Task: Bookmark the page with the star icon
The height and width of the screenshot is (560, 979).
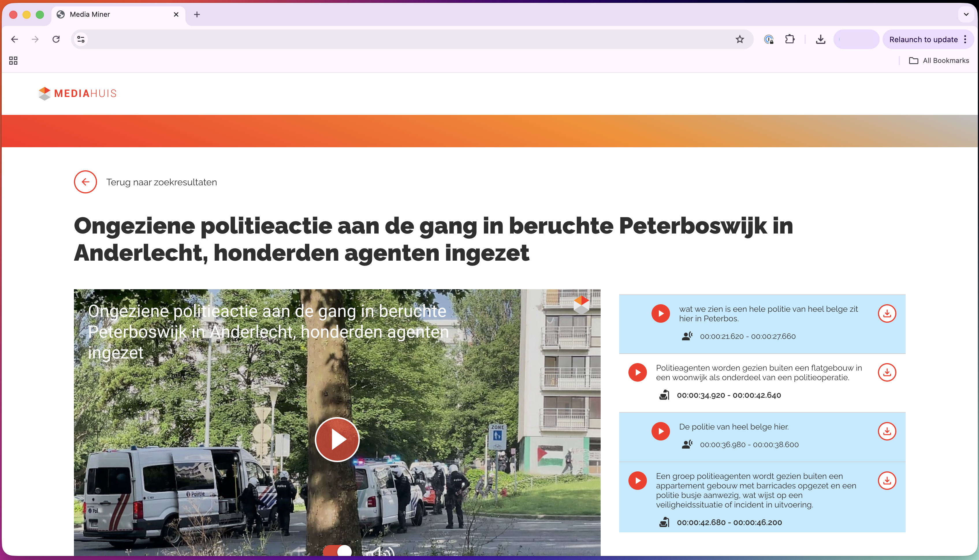Action: (739, 39)
